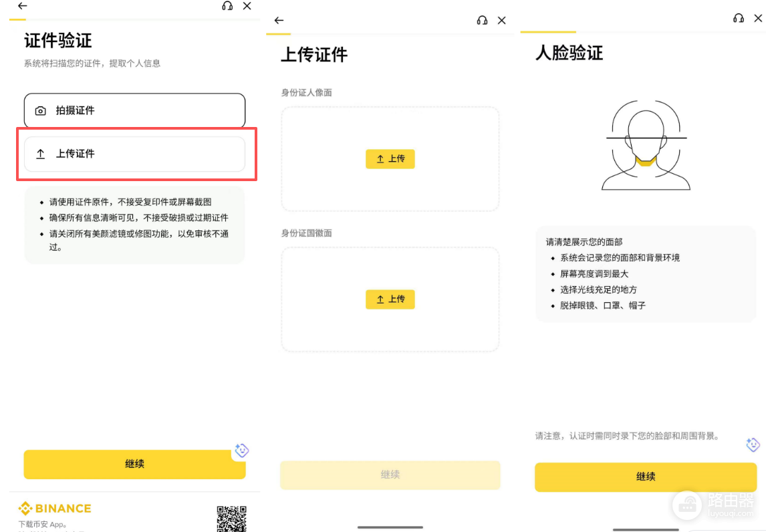Click the 证件验证 heading
766x532 pixels.
click(58, 41)
